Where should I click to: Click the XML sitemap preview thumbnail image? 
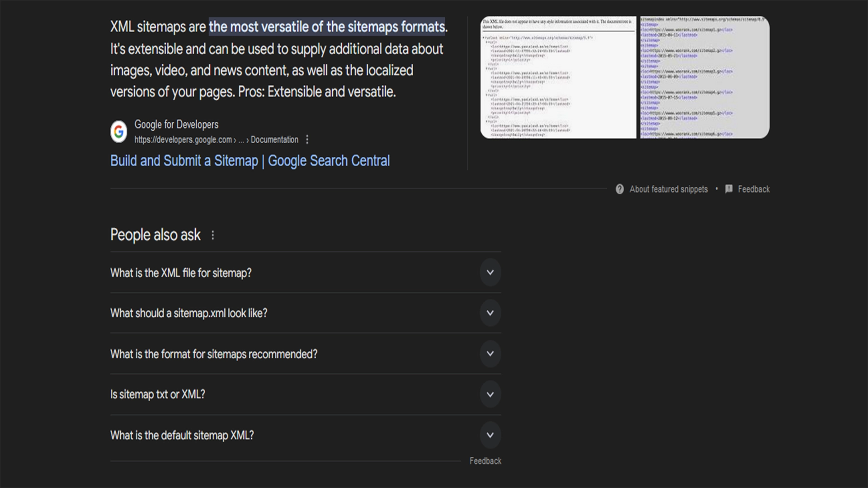point(625,76)
